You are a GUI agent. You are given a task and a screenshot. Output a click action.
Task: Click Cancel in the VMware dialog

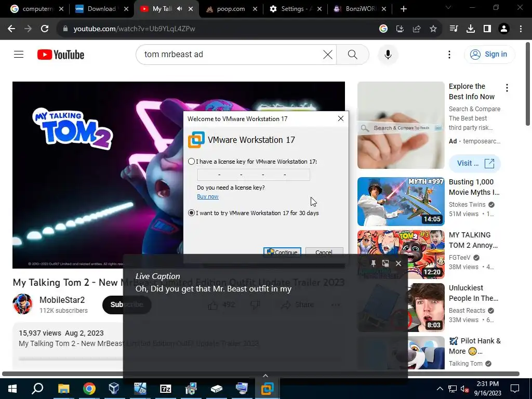[324, 251]
